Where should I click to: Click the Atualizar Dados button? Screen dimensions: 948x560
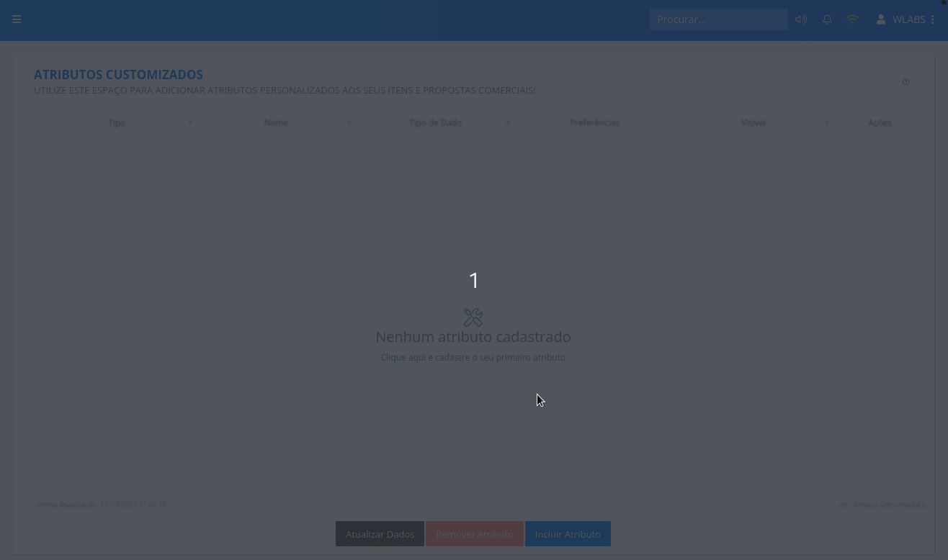(x=380, y=534)
